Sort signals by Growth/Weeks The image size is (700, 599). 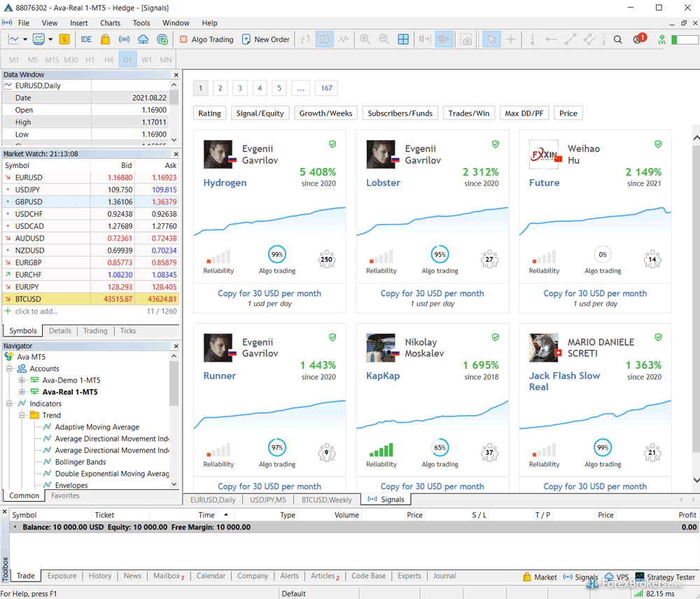326,113
